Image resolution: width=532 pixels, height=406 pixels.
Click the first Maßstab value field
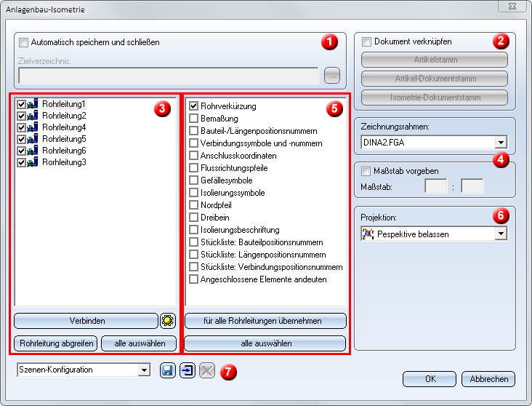click(x=436, y=186)
